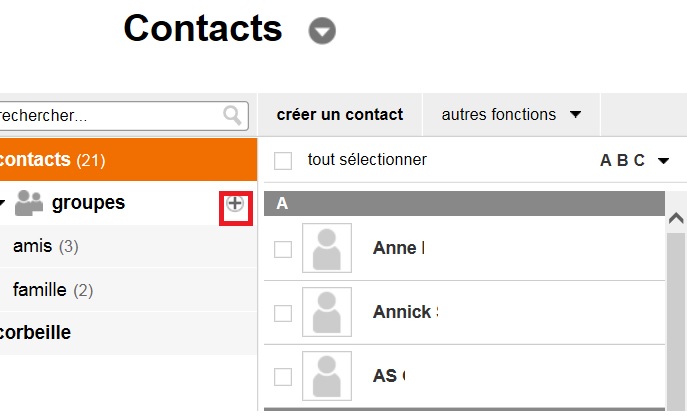Check the 'tout sélectionner' checkbox
This screenshot has width=687, height=416.
(x=283, y=160)
